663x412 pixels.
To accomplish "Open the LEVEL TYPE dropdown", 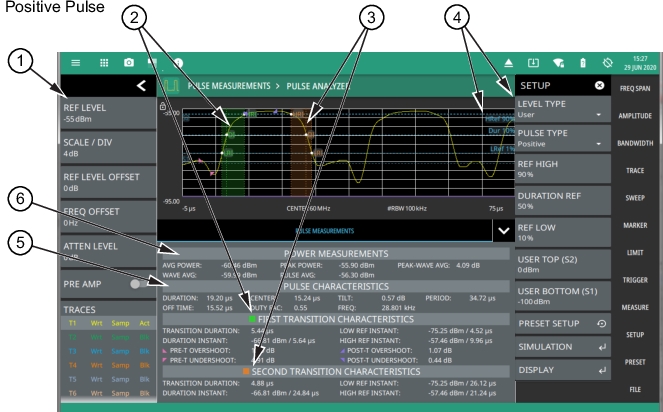I will pos(563,109).
